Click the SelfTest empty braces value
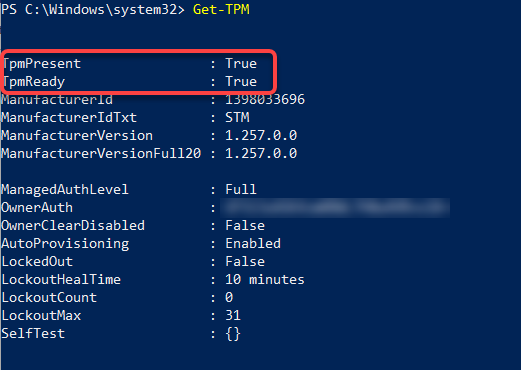This screenshot has height=370, width=521. pos(233,334)
